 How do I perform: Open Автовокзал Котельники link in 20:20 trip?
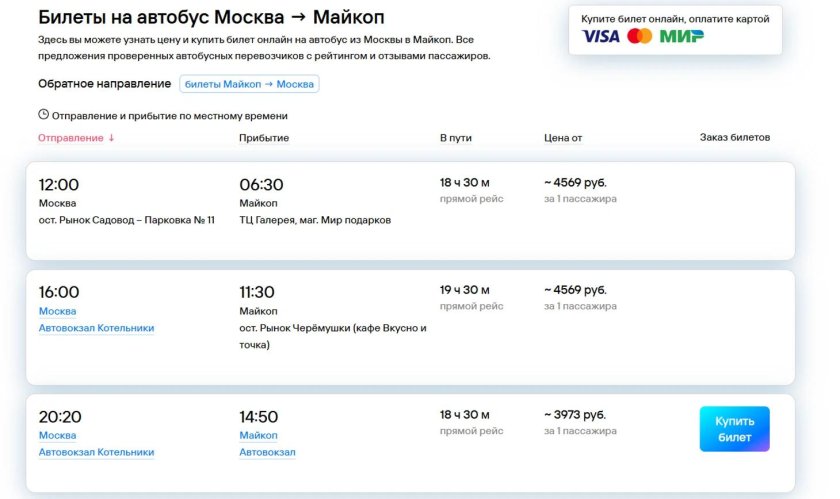[96, 452]
